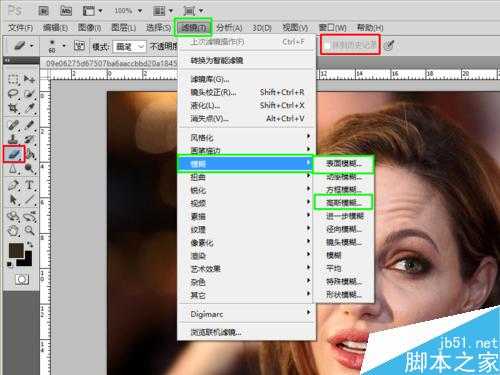The width and height of the screenshot is (500, 375).
Task: Select the Horizontal Type tool
Action: pos(30,185)
